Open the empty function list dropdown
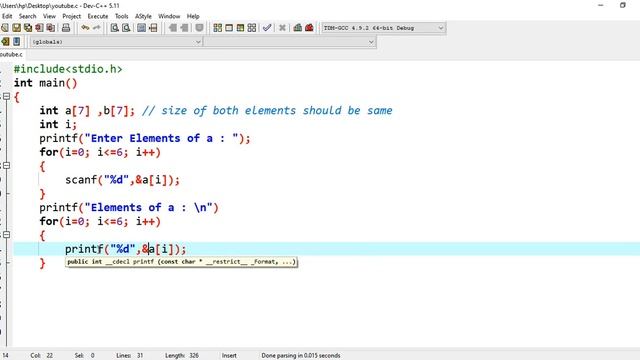 (289, 42)
